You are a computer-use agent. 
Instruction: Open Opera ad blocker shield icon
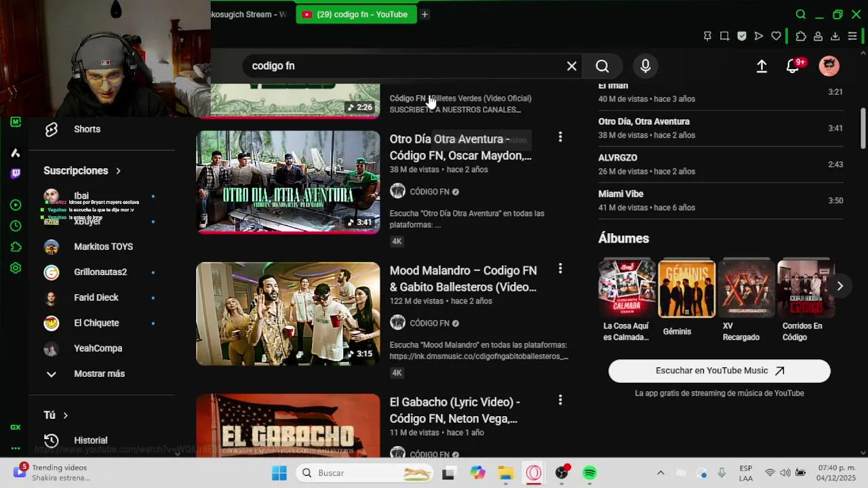tap(742, 36)
